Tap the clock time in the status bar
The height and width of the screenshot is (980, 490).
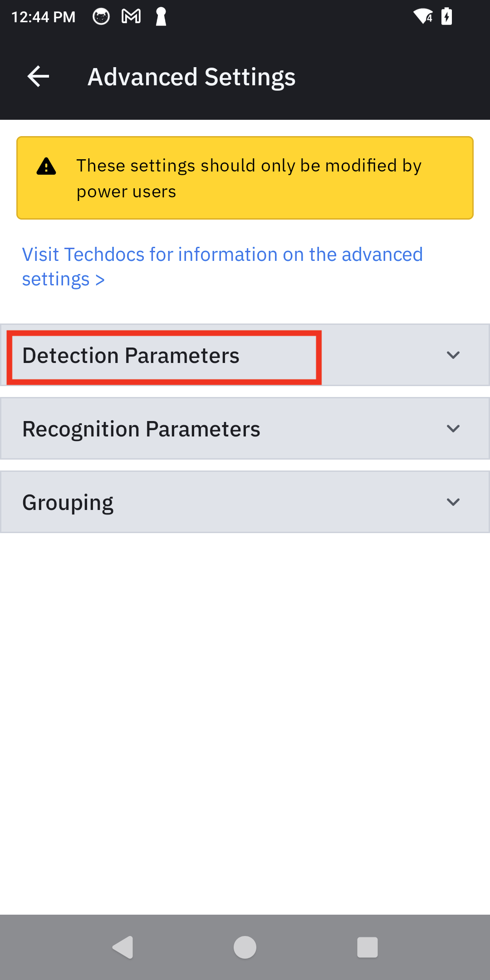coord(43,17)
